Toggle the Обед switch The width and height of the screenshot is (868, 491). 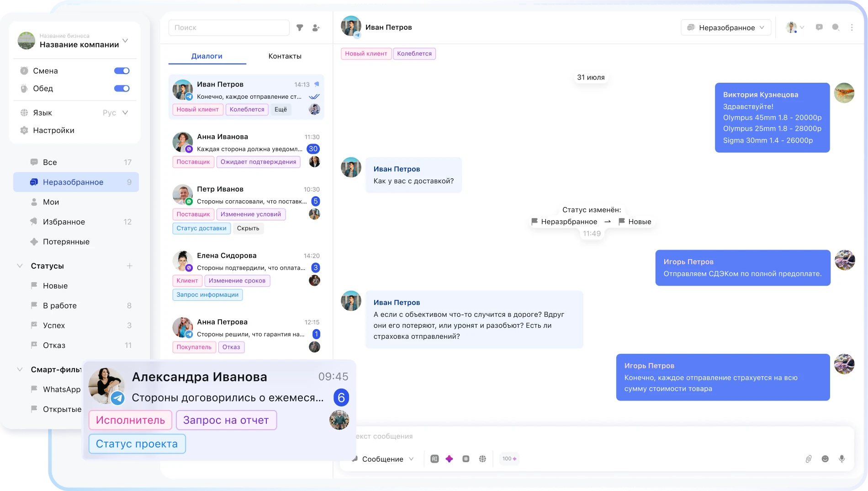[122, 88]
